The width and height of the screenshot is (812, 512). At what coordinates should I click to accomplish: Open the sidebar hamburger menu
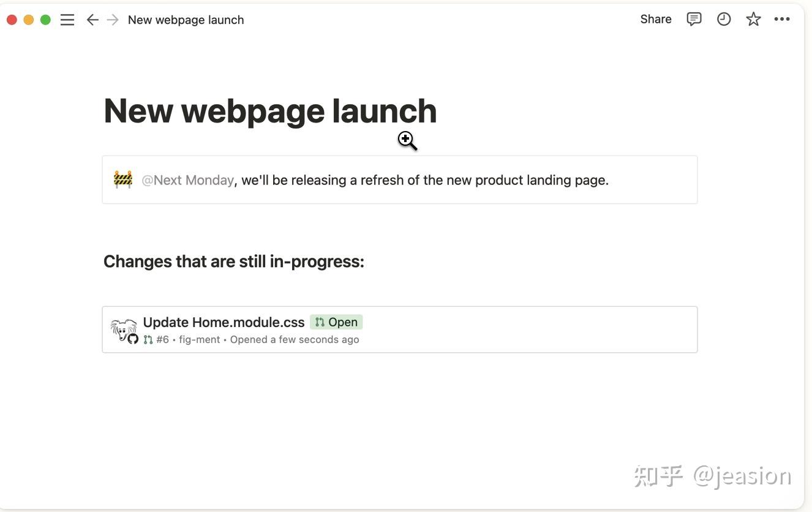[67, 20]
